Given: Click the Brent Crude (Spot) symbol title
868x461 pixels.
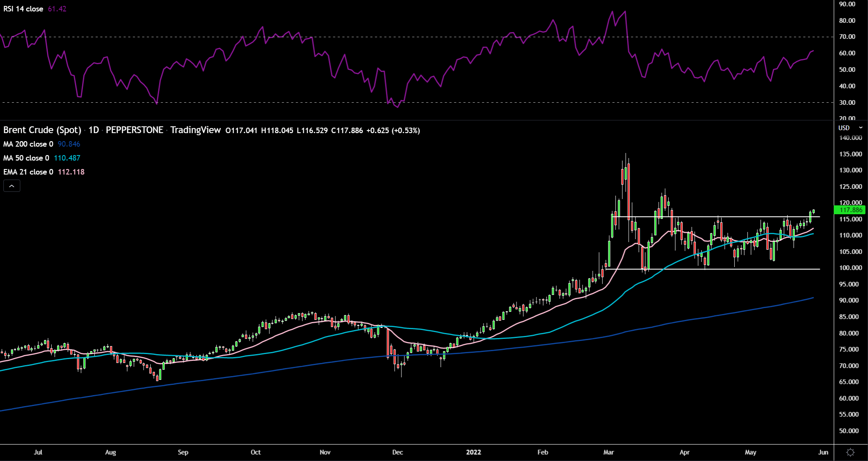Looking at the screenshot, I should (x=42, y=130).
